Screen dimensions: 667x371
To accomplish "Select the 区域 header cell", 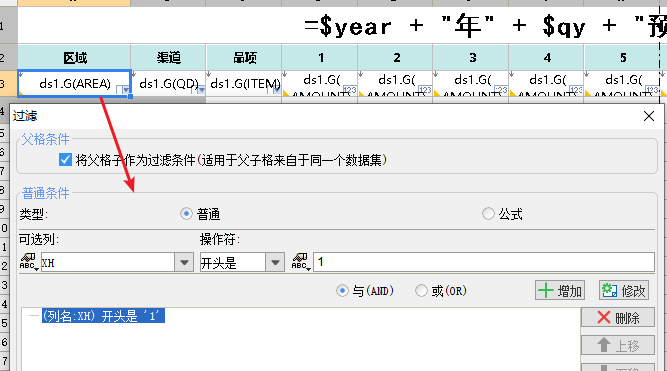I will [74, 57].
